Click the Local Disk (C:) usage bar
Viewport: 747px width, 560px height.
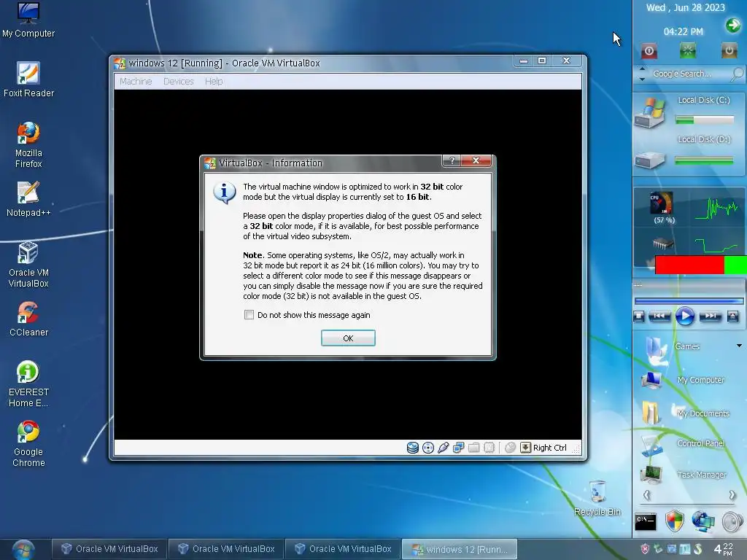(704, 120)
